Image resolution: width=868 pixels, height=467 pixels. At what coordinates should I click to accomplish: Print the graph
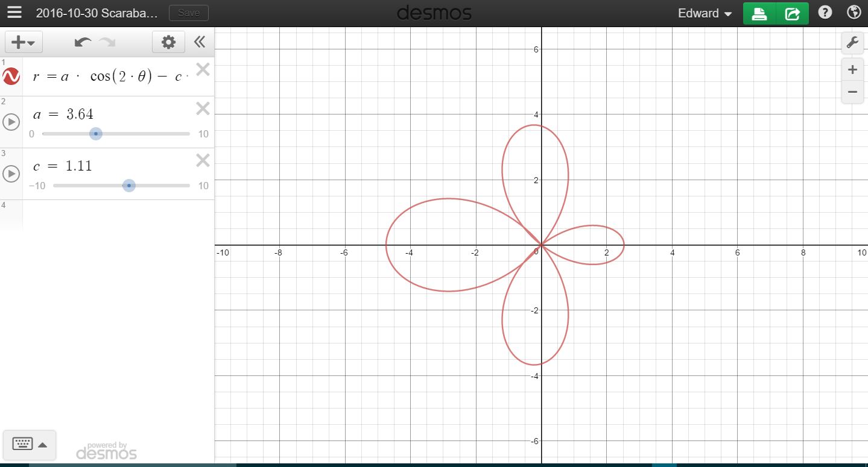click(x=759, y=13)
